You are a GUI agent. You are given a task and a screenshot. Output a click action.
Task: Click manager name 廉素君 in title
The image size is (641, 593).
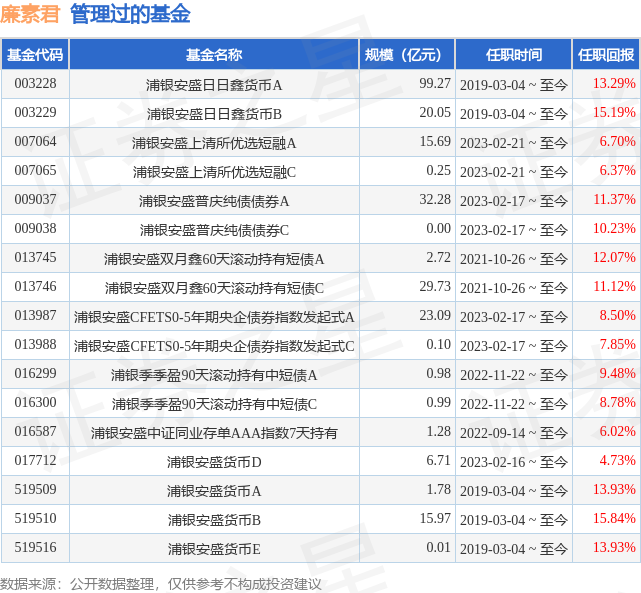pyautogui.click(x=30, y=14)
